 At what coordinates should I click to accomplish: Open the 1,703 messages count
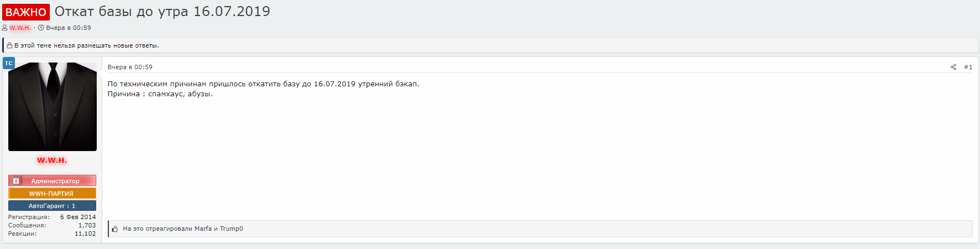[x=87, y=225]
